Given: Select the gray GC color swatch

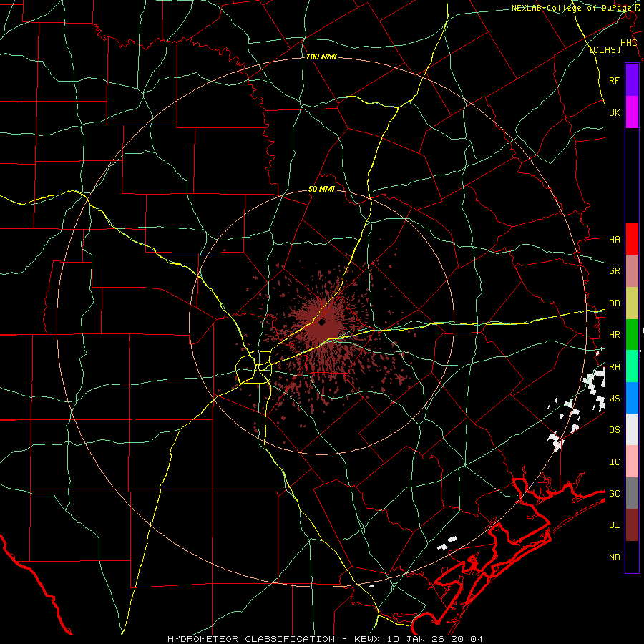Looking at the screenshot, I should pos(632,493).
